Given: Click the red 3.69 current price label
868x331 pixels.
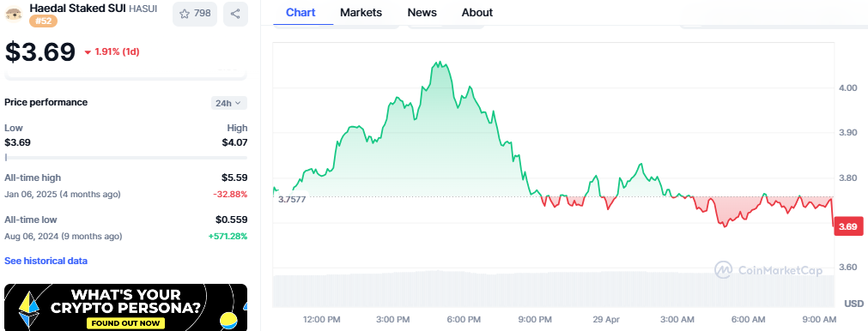Looking at the screenshot, I should [x=847, y=226].
